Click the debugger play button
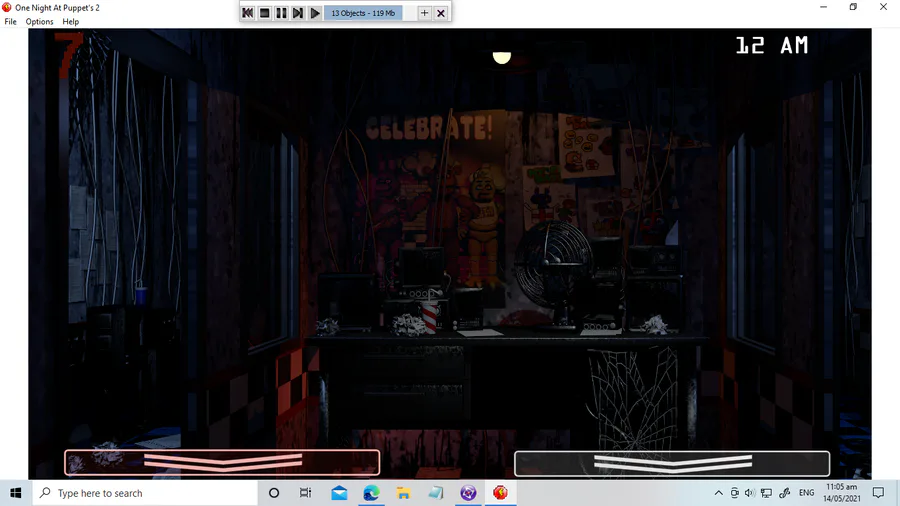This screenshot has height=506, width=900. click(315, 13)
